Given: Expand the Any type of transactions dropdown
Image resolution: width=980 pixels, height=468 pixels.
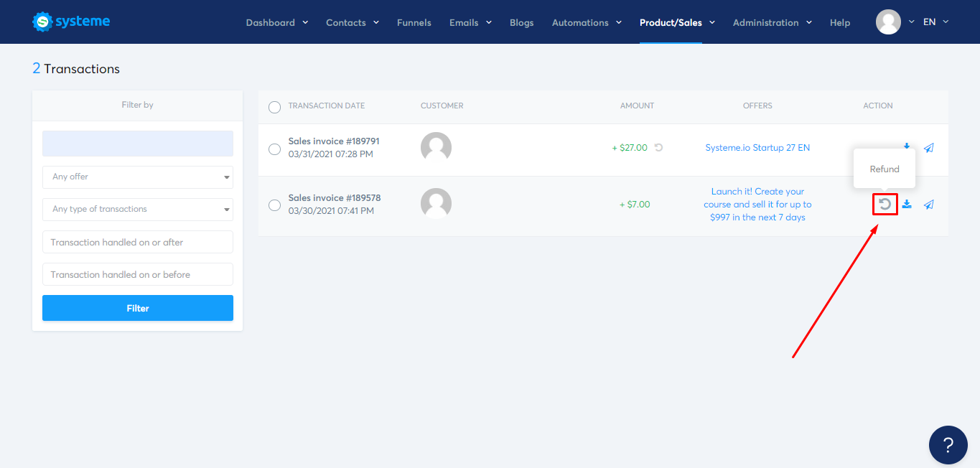Looking at the screenshot, I should pos(137,209).
